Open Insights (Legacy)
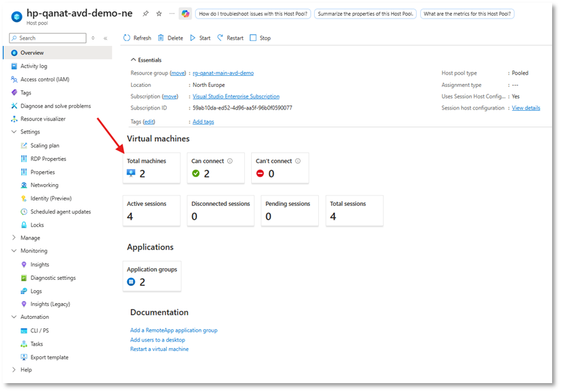 pos(50,304)
